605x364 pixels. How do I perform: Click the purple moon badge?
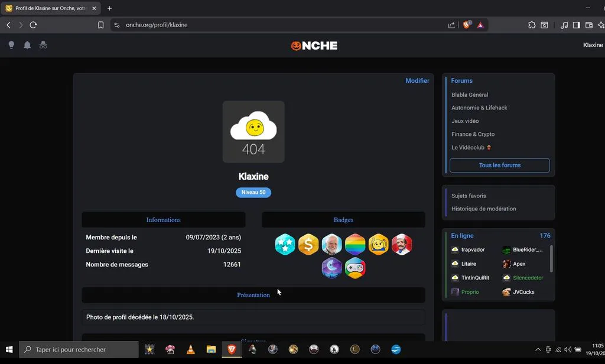click(x=332, y=268)
